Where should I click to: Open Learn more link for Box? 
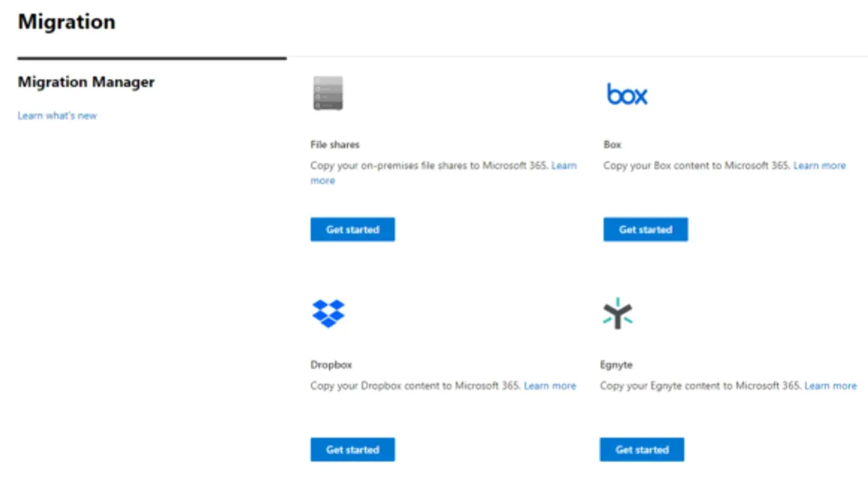coord(820,166)
